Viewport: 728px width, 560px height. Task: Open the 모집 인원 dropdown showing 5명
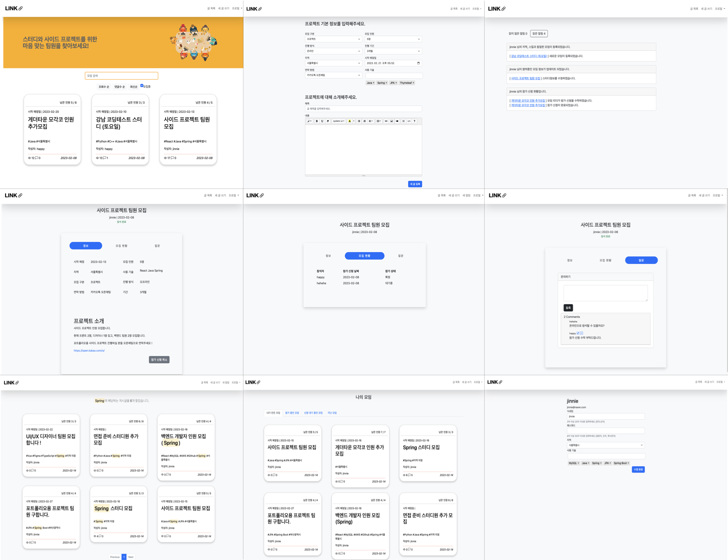click(393, 39)
